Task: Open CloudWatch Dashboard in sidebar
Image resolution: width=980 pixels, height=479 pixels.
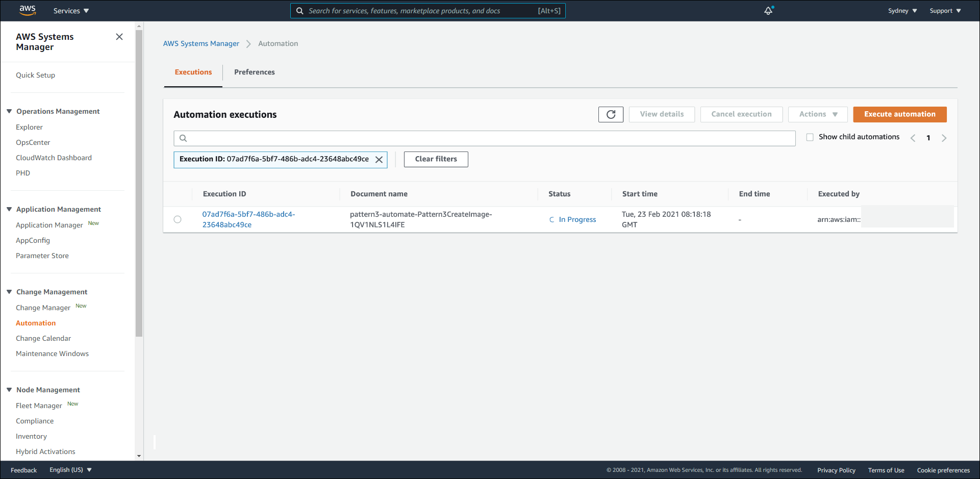Action: point(54,158)
